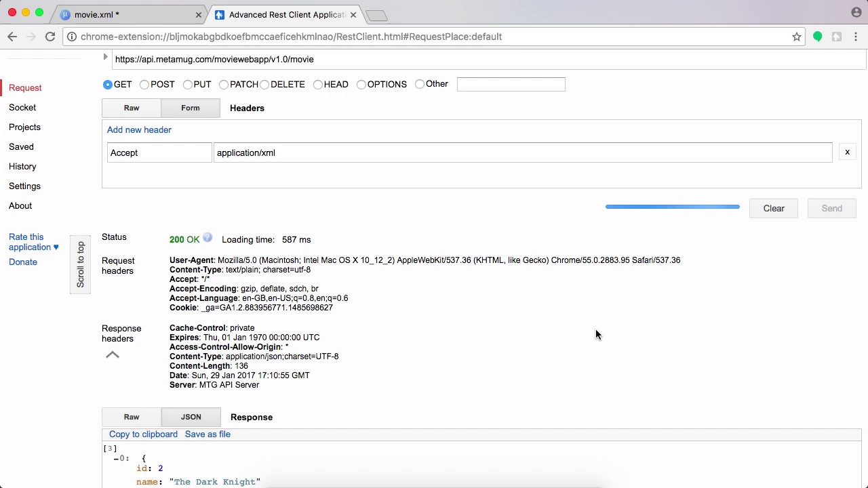
Task: Select the Other method radio button
Action: [x=420, y=84]
